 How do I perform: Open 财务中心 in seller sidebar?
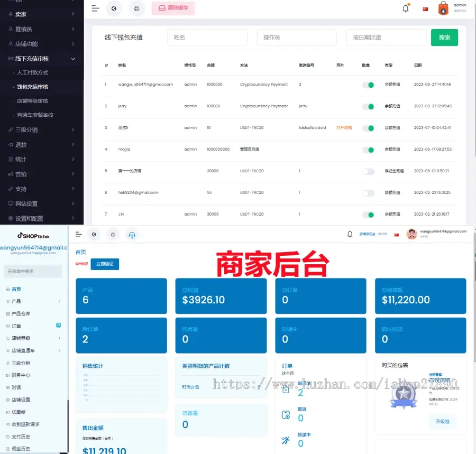coord(21,375)
